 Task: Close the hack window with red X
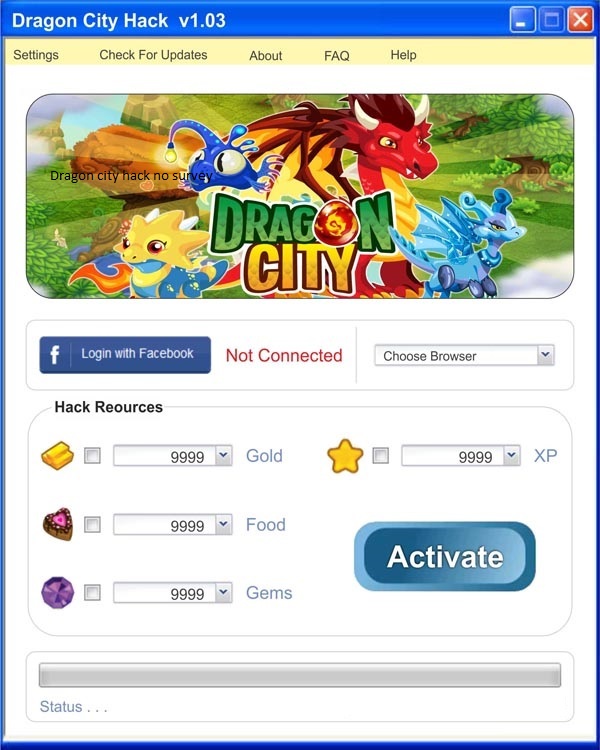(x=580, y=21)
